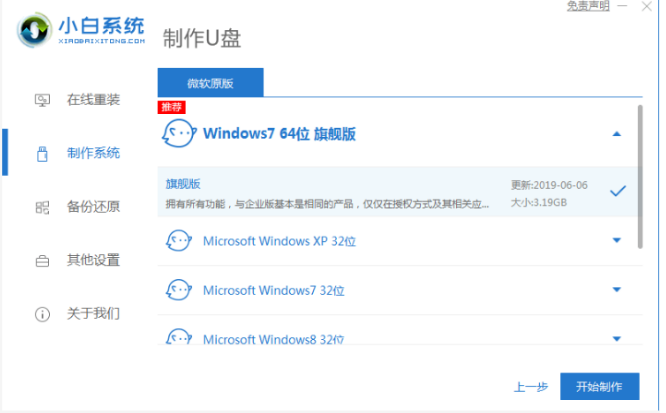Expand the Microsoft Windows XP 32位 entry

coord(617,240)
